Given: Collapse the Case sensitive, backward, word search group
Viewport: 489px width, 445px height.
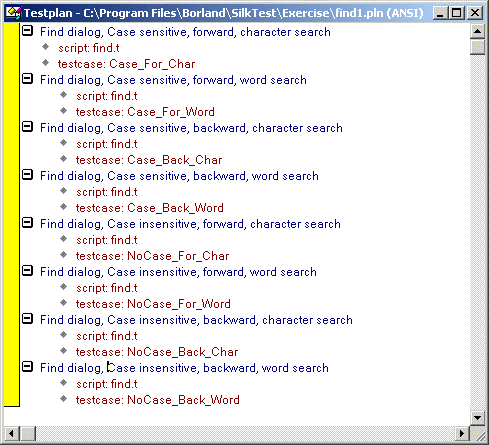Looking at the screenshot, I should tap(27, 175).
